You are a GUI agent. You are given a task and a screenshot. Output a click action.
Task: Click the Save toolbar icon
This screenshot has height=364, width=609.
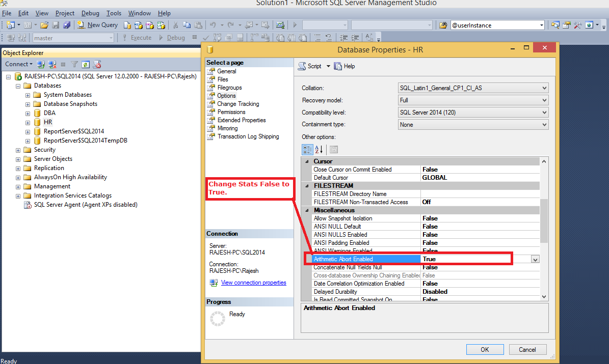[x=55, y=24]
